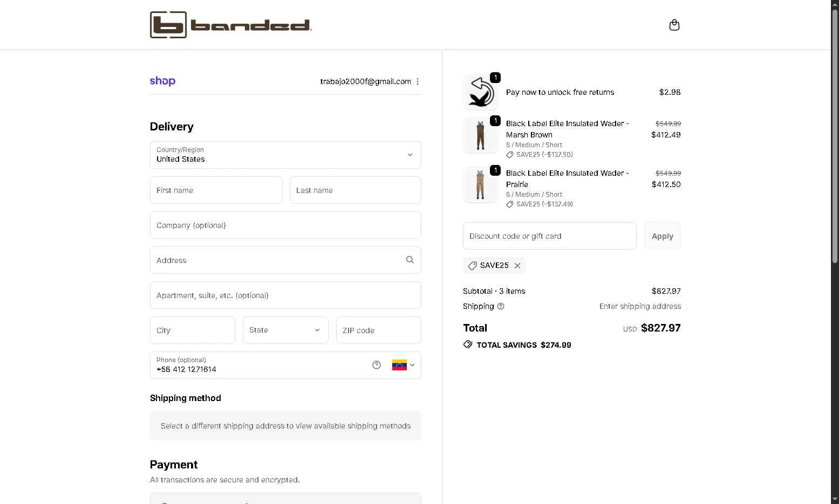839x504 pixels.
Task: Click the Discount code or gift card field
Action: pyautogui.click(x=550, y=236)
